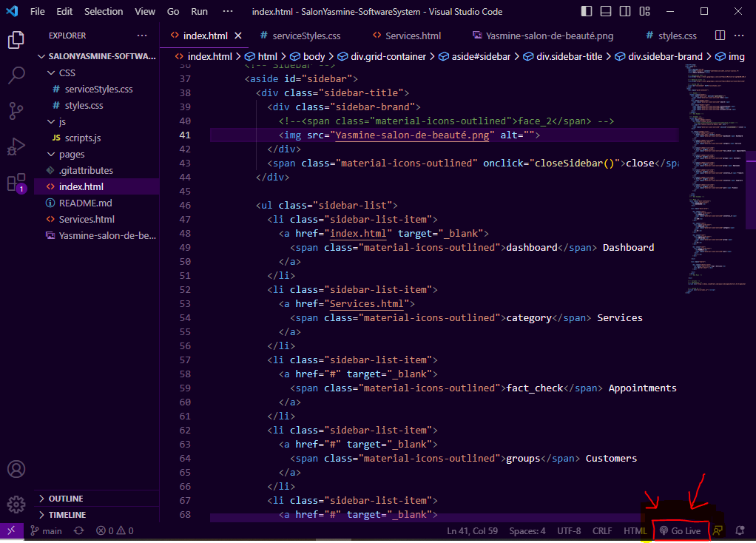Open the Edit menu

pos(64,11)
